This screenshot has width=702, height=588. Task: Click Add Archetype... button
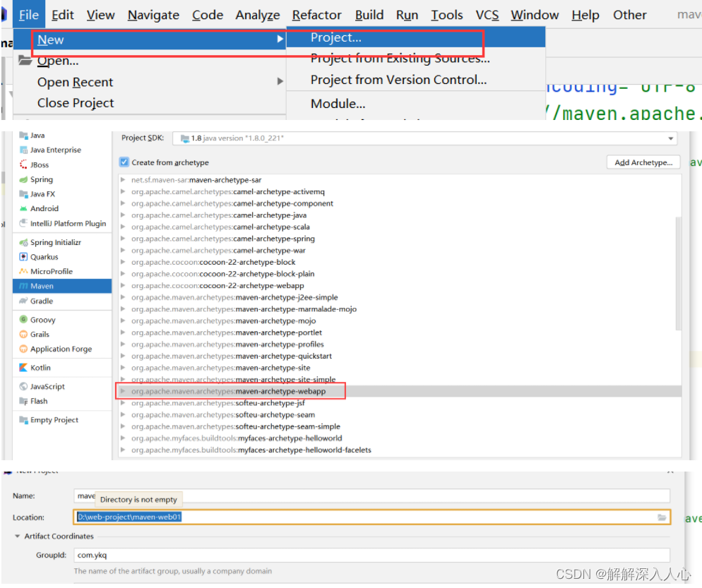point(643,162)
